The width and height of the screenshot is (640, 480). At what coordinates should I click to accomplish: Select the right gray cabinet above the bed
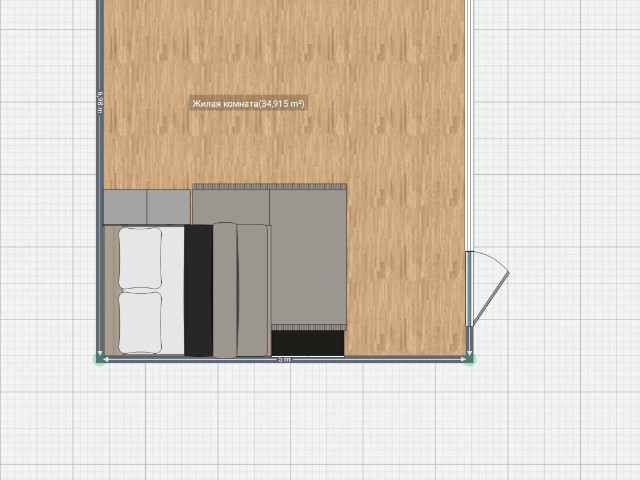click(x=169, y=207)
